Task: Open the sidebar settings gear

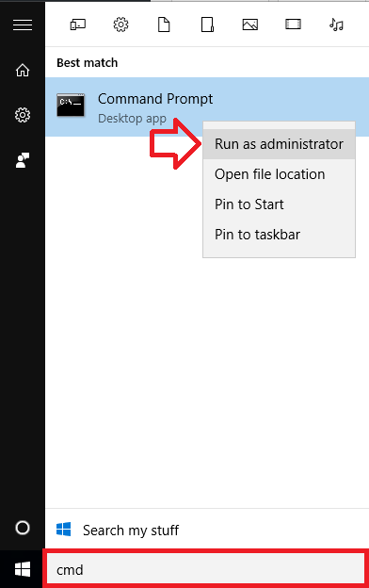Action: [23, 115]
